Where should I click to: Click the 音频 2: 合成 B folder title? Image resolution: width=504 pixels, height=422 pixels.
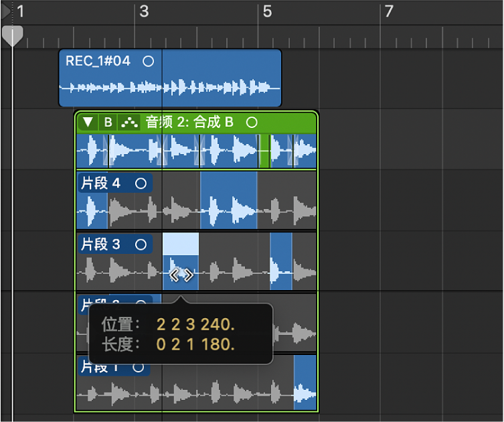(189, 122)
